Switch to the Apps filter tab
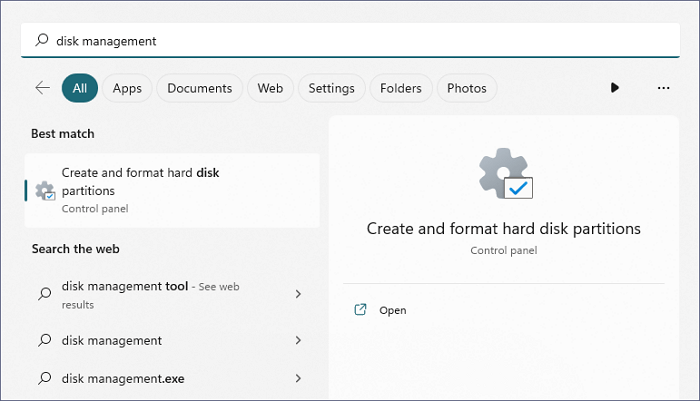Viewport: 700px width, 401px height. click(127, 88)
